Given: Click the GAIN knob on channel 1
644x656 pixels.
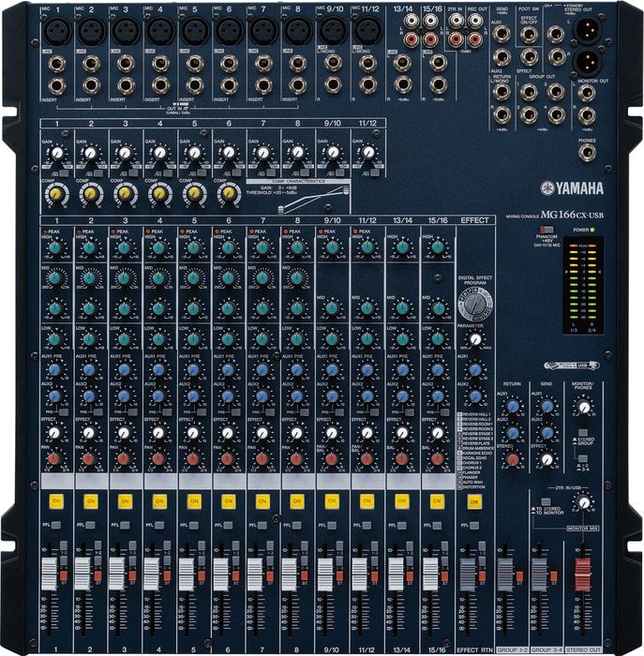Looking at the screenshot, I should click(55, 153).
